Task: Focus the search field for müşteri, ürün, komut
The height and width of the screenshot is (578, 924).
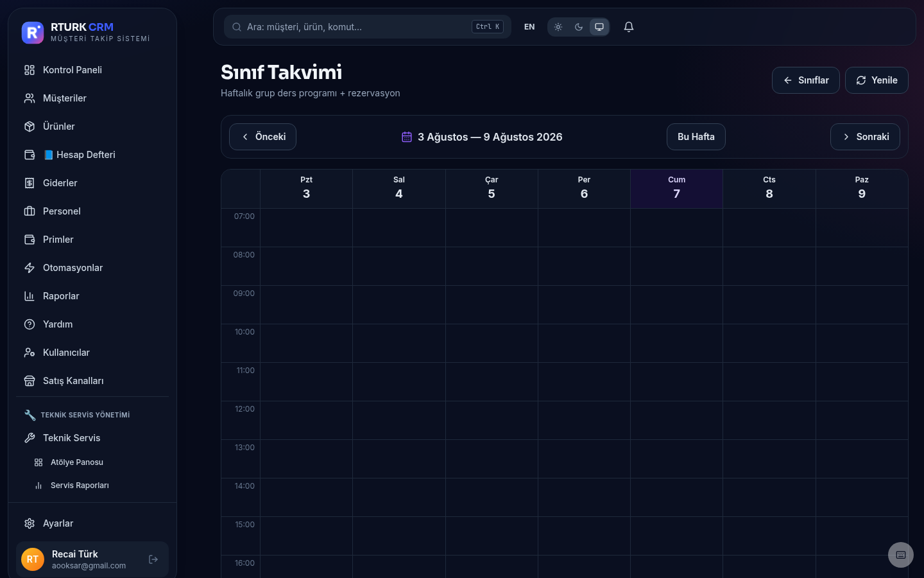Action: point(368,27)
